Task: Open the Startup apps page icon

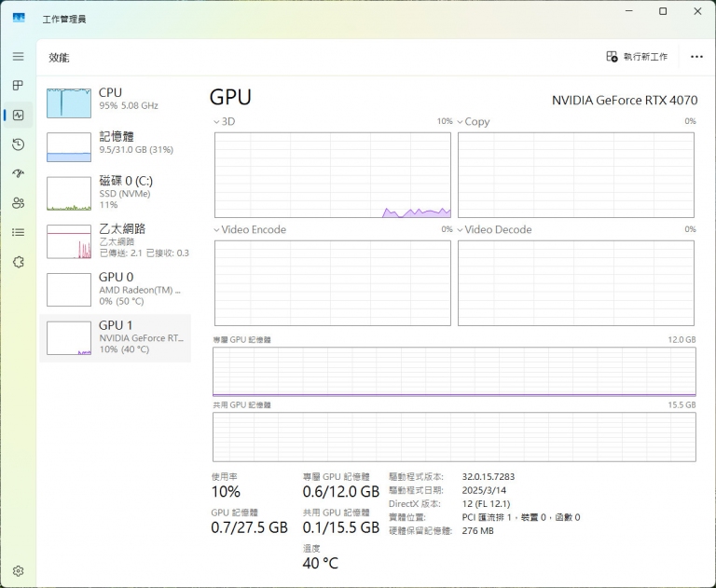Action: coord(18,173)
